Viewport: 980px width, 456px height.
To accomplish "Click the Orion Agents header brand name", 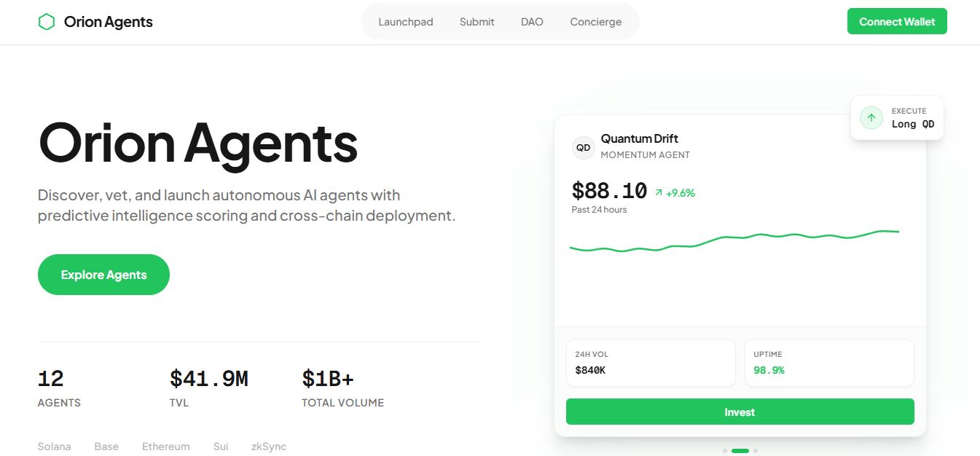I will click(109, 22).
